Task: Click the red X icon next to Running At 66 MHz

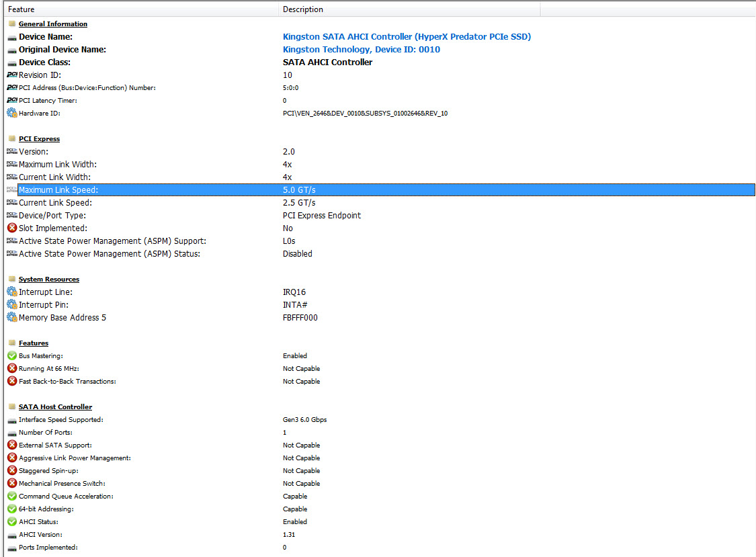Action: click(x=12, y=368)
